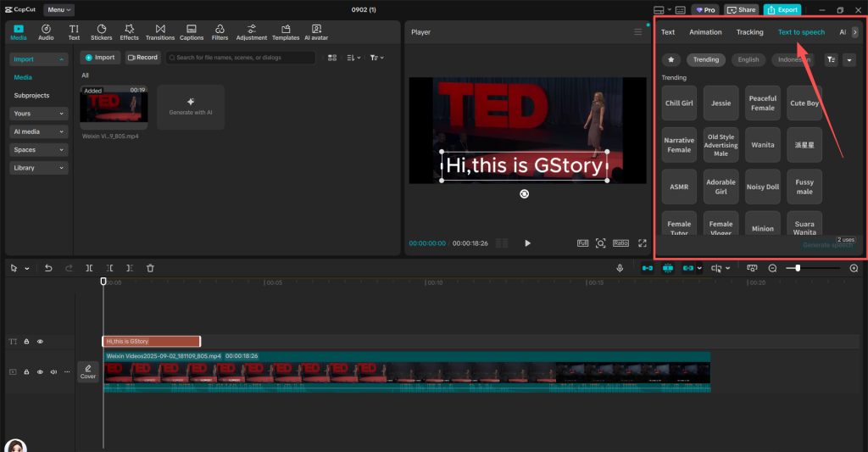This screenshot has height=452, width=868.
Task: Switch to the Animation tab
Action: coord(705,32)
